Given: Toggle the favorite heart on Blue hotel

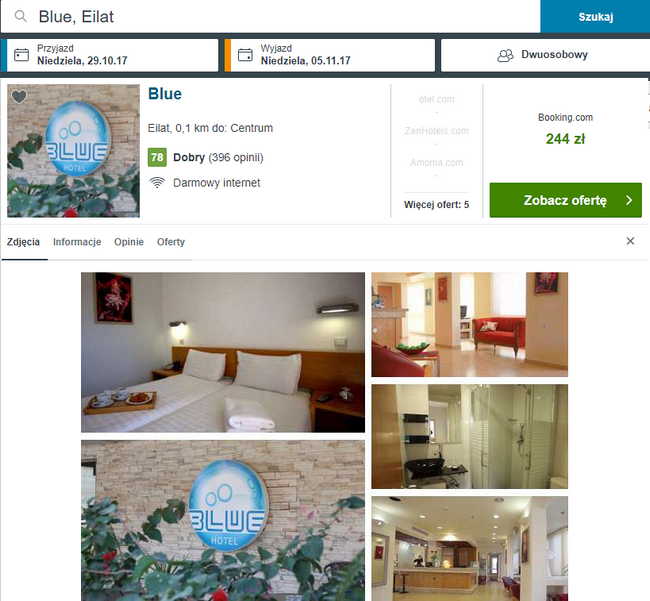Looking at the screenshot, I should (x=19, y=97).
